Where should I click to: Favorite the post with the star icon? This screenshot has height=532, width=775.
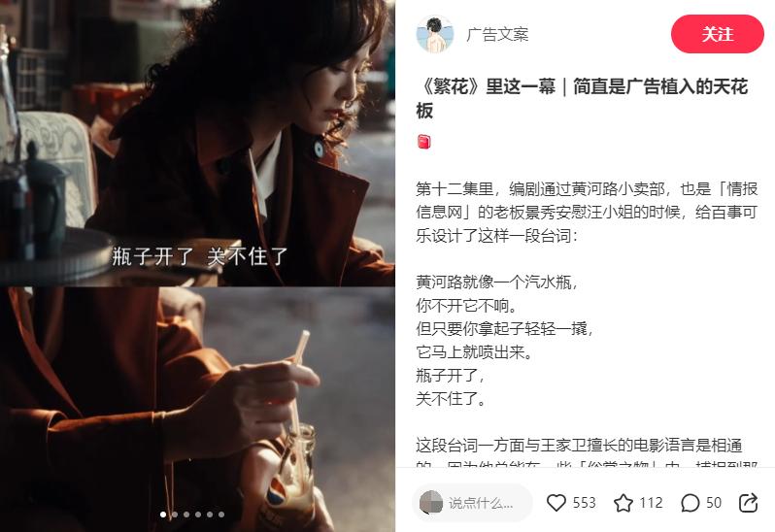[x=623, y=503]
